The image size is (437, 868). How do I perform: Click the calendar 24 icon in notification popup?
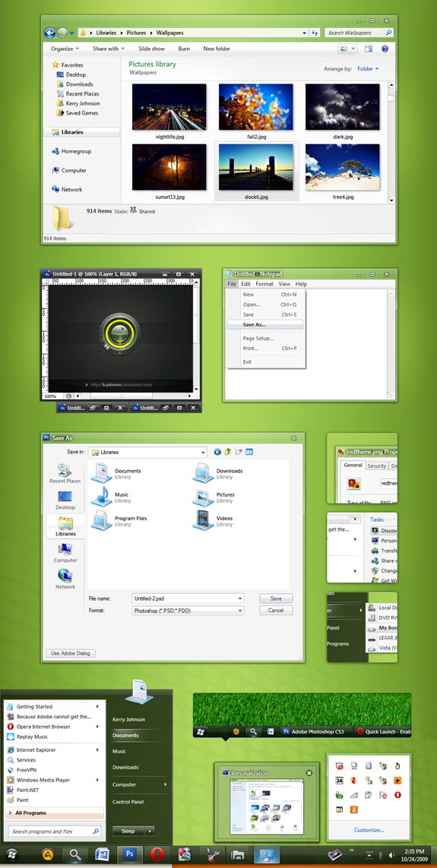[340, 780]
